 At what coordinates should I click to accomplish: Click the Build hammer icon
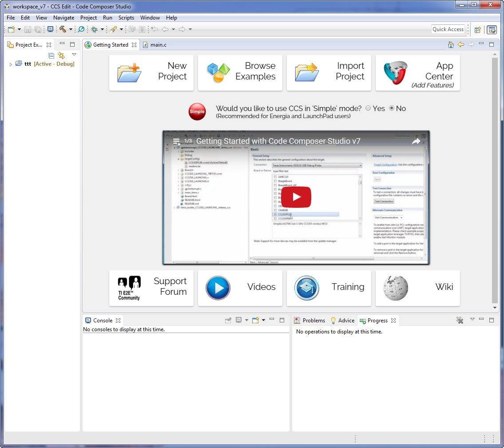[63, 29]
